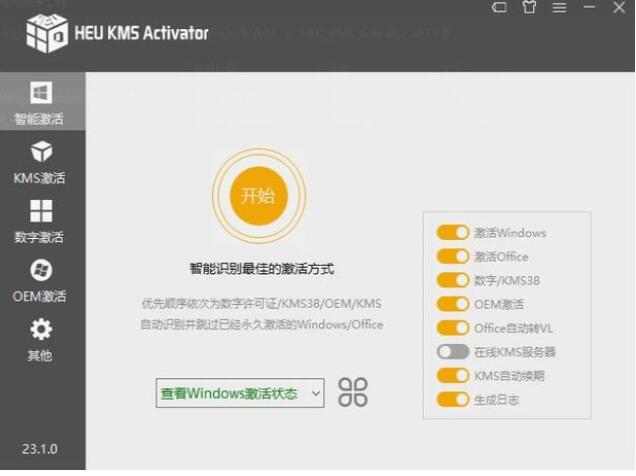Screen dimensions: 636x476
Task: Click the version number 23.1.0
Action: [x=40, y=449]
